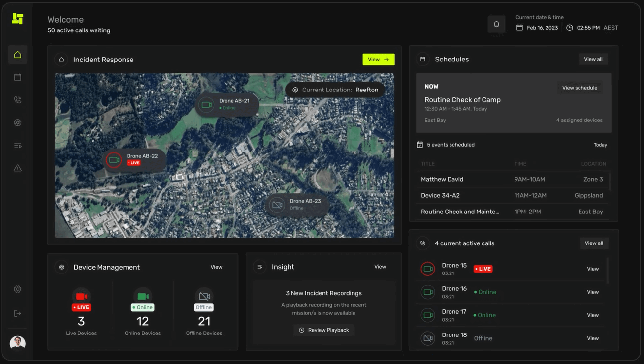Open View link for Drone 15
644x364 pixels.
click(593, 269)
